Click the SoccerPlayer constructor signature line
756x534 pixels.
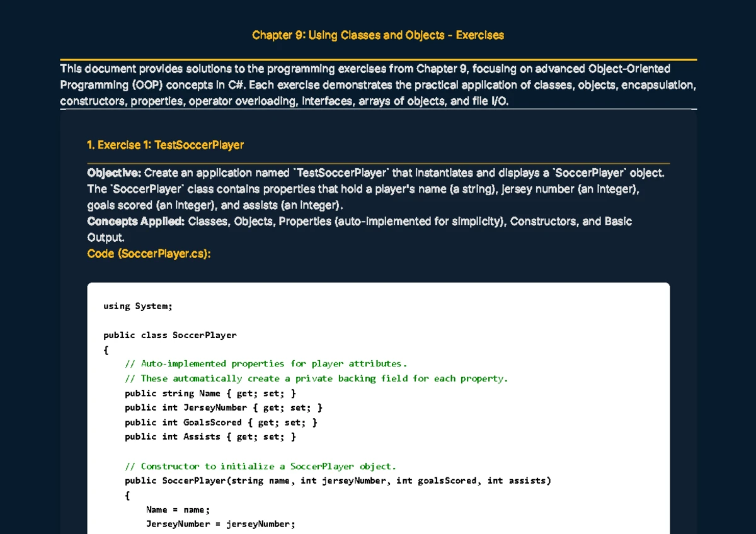(338, 481)
